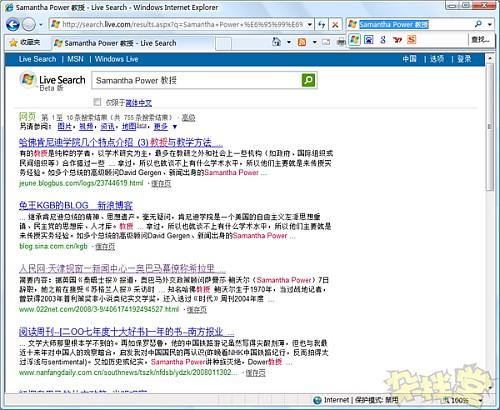Click the Read Mail toolbar icon

click(x=326, y=42)
